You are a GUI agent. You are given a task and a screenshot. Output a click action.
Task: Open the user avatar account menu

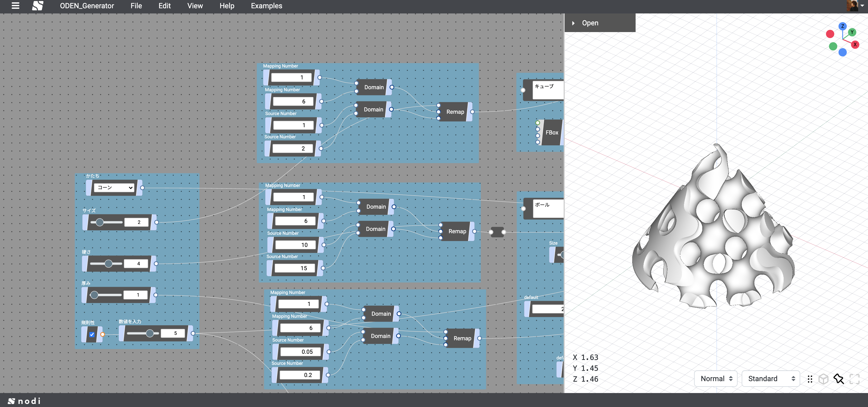[853, 6]
